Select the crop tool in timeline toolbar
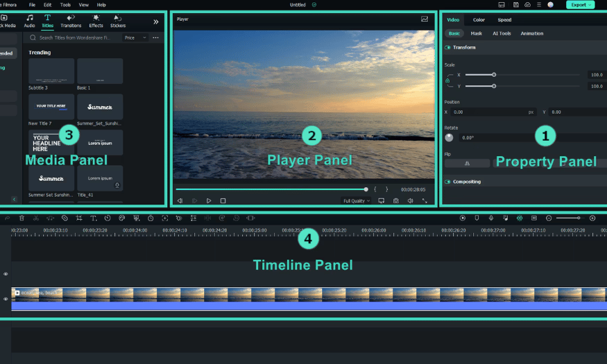The height and width of the screenshot is (364, 607). pos(79,218)
